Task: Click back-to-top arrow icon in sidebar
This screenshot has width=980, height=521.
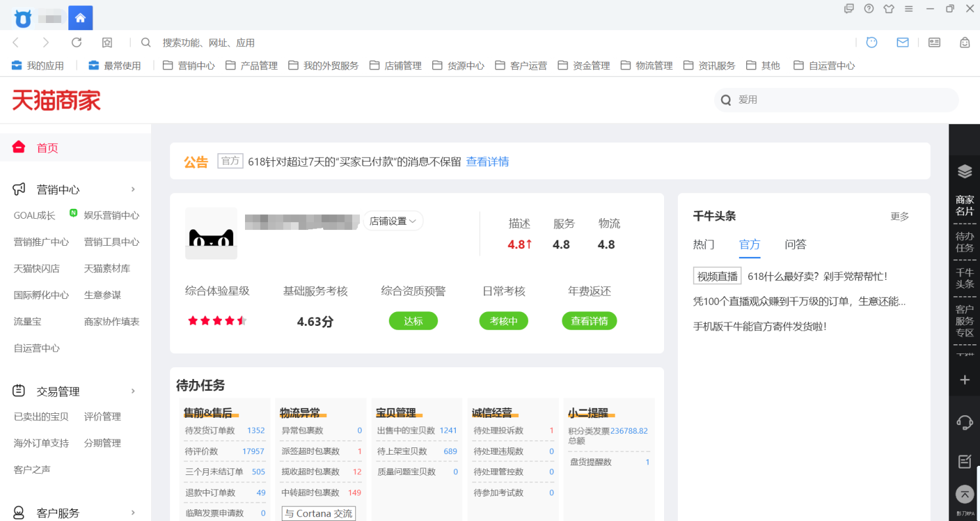Action: pyautogui.click(x=964, y=494)
